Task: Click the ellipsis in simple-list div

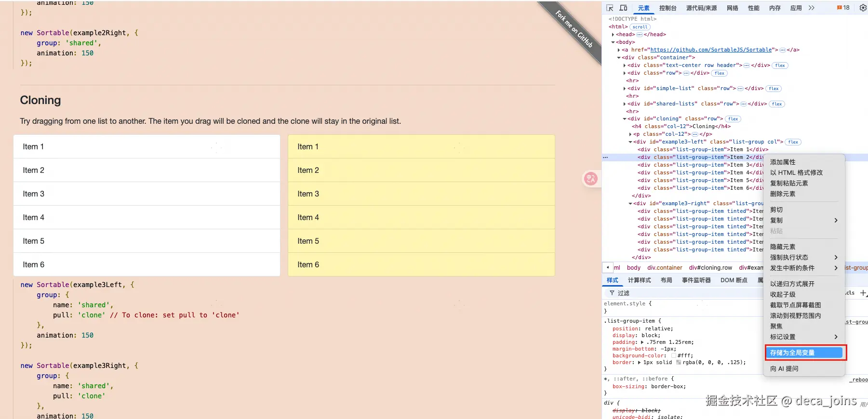Action: point(740,89)
